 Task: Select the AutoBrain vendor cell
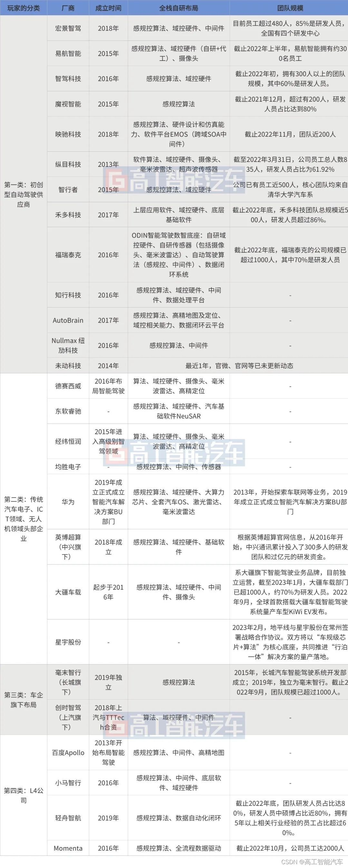pos(68,320)
